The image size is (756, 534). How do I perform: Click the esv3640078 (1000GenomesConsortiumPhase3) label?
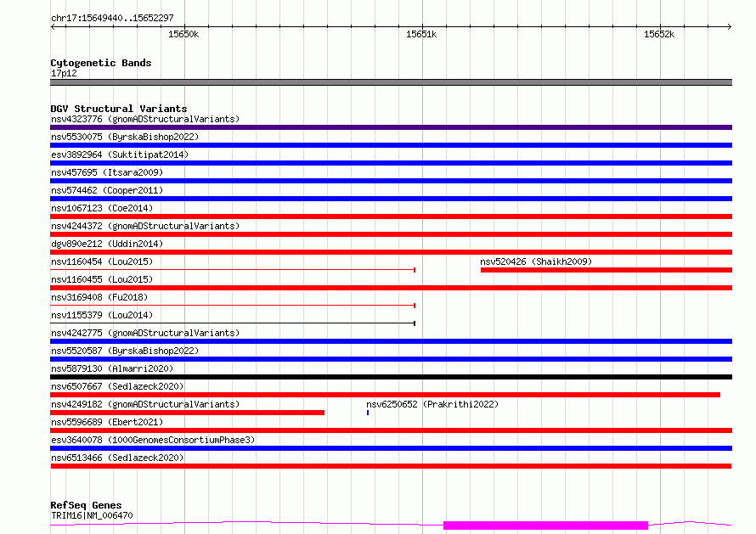coord(153,440)
